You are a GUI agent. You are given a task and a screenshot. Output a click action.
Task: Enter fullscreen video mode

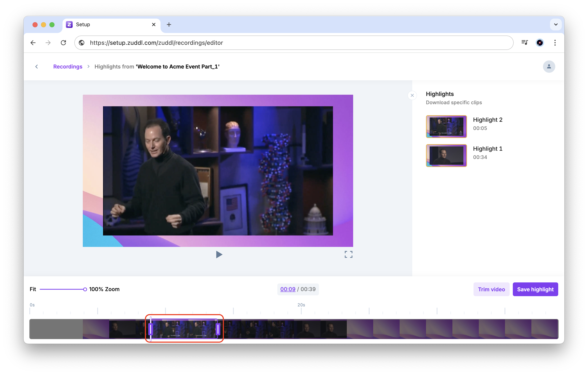348,255
